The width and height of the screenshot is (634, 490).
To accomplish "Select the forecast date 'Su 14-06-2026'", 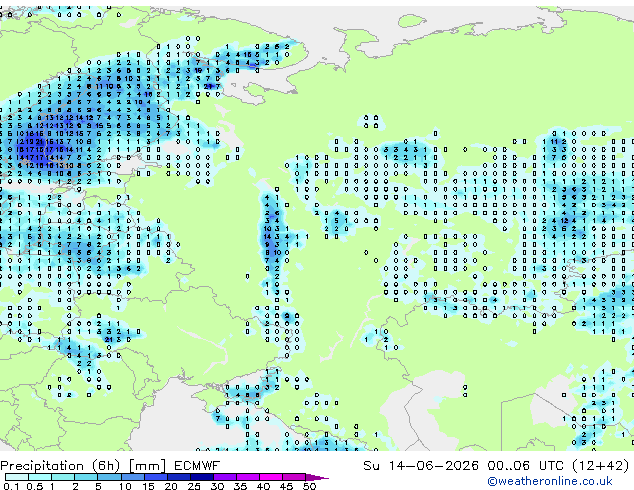I will click(x=421, y=466).
